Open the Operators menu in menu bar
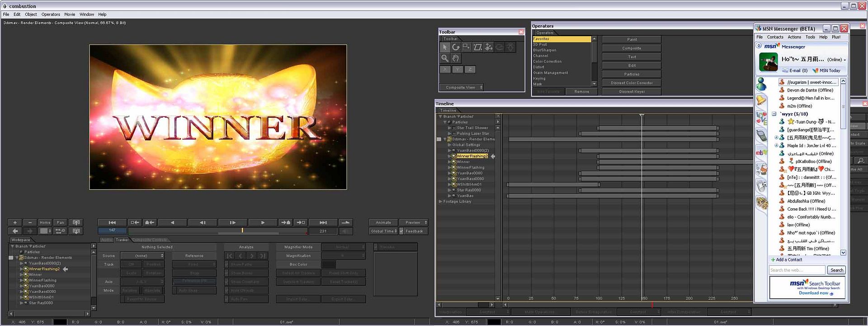This screenshot has height=326, width=868. click(x=51, y=14)
